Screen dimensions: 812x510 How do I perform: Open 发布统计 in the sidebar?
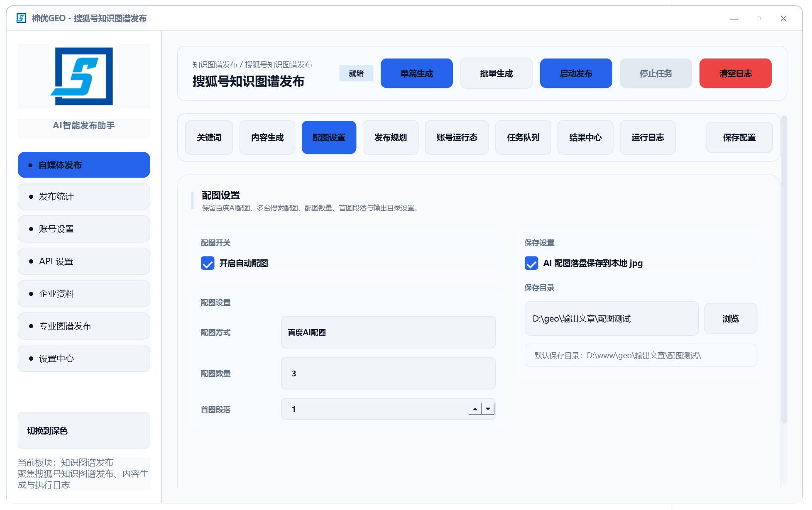tap(84, 196)
